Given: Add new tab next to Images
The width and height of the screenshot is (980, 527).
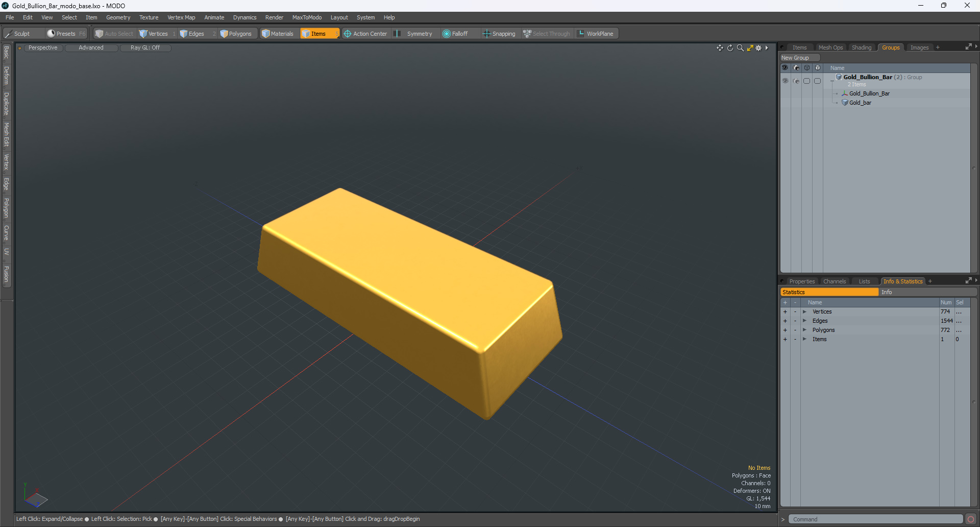Looking at the screenshot, I should click(x=938, y=47).
